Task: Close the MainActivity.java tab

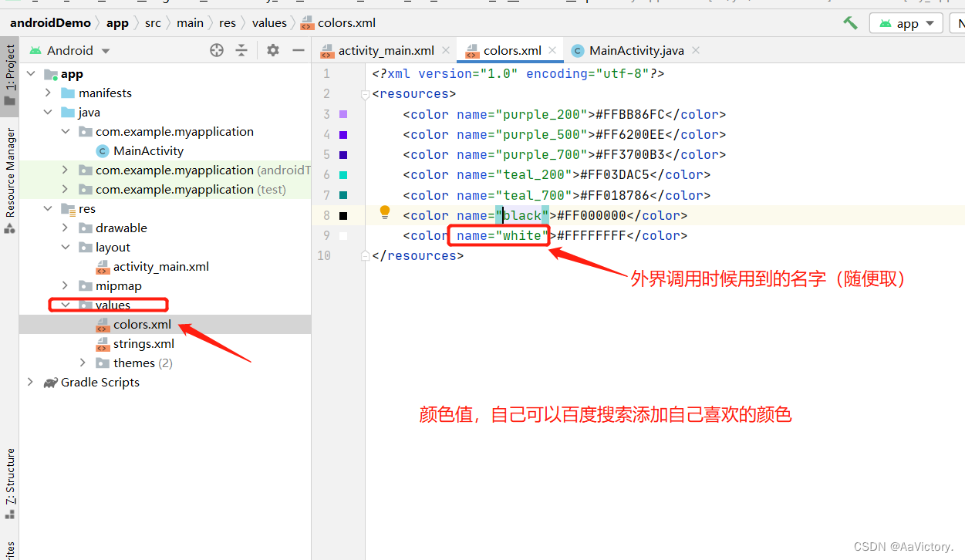Action: (x=695, y=50)
